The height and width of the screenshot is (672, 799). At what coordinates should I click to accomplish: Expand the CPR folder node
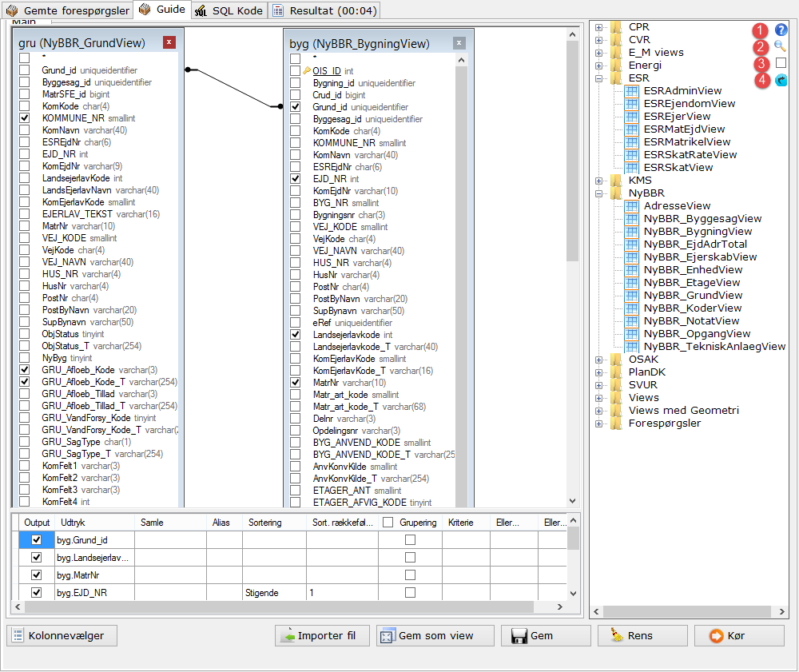[x=599, y=27]
